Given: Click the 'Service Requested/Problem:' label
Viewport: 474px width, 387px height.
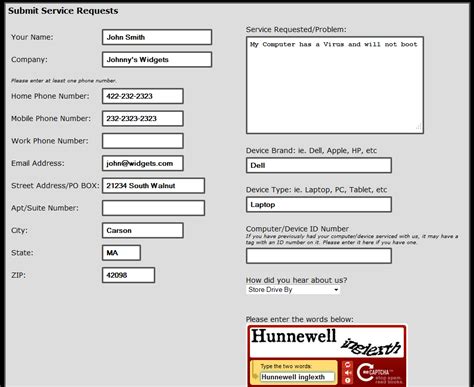Looking at the screenshot, I should [x=296, y=29].
